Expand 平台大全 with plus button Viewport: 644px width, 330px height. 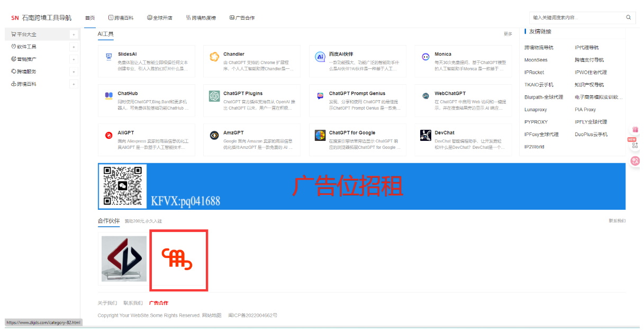click(x=74, y=34)
